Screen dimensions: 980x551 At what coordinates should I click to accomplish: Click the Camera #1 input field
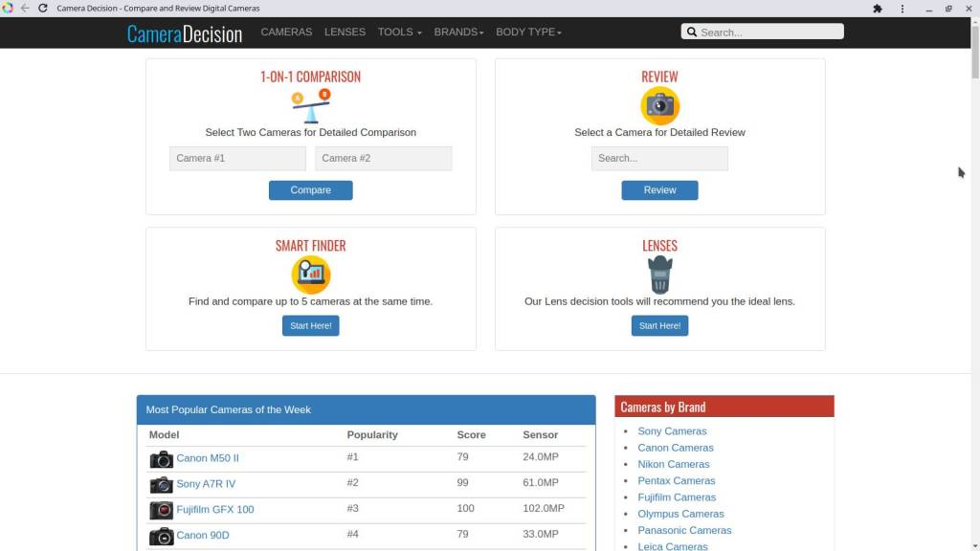click(x=237, y=159)
